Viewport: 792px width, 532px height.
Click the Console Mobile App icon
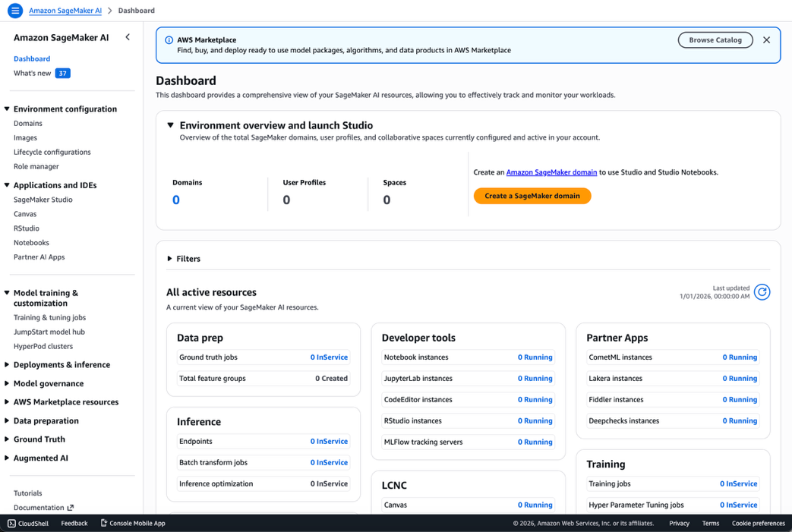pos(103,523)
